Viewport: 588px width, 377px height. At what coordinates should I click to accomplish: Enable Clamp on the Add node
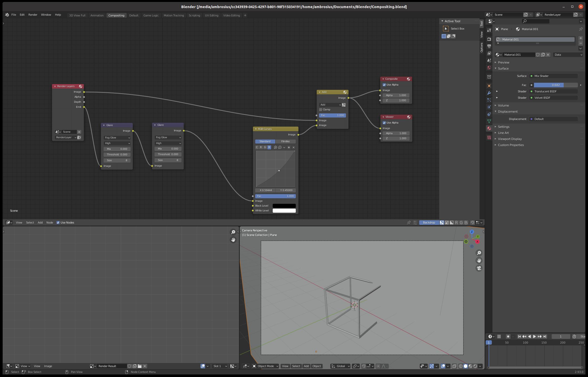[x=321, y=110]
